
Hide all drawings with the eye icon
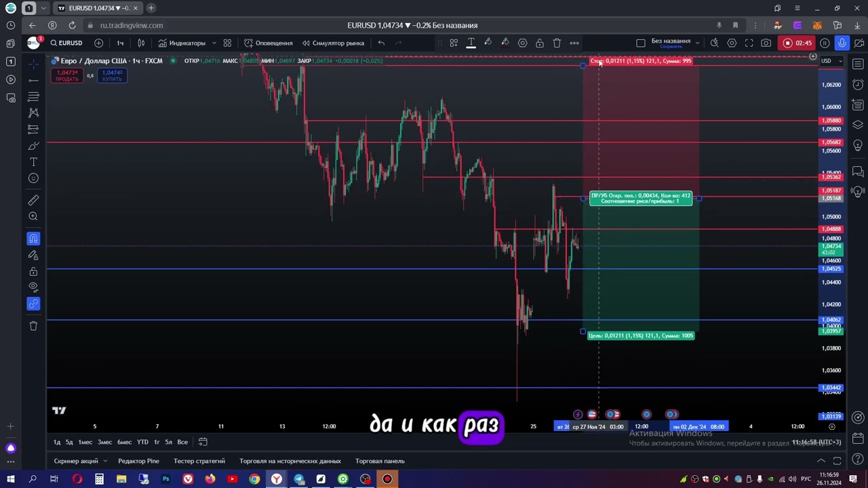click(x=33, y=287)
